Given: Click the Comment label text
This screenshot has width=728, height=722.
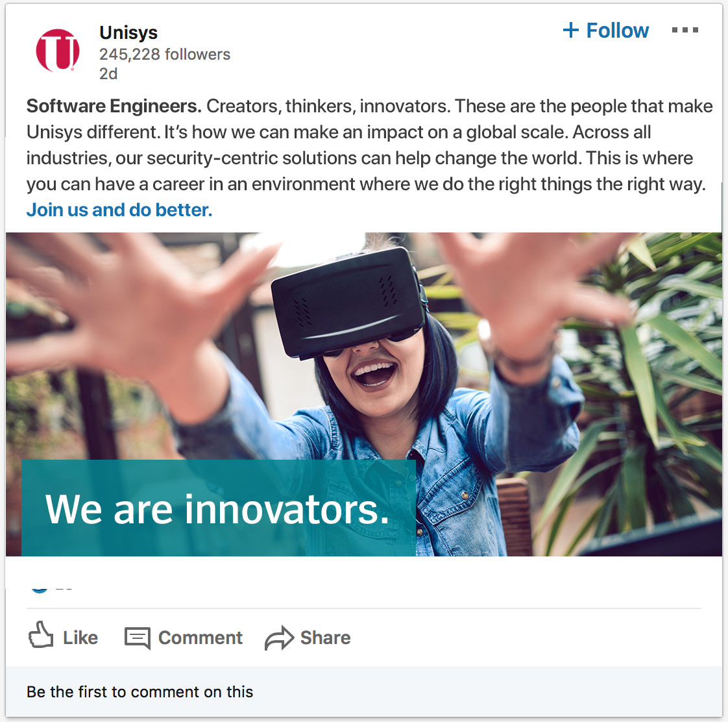Looking at the screenshot, I should (x=200, y=638).
